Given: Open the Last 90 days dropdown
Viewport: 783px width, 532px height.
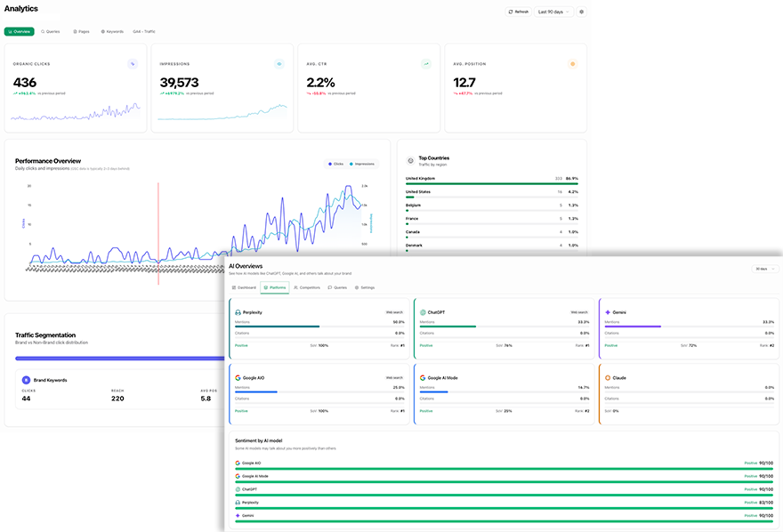Looking at the screenshot, I should (553, 12).
